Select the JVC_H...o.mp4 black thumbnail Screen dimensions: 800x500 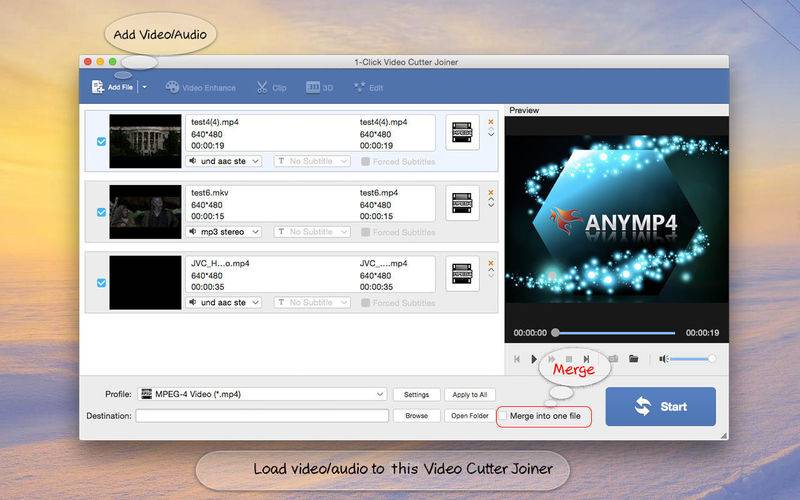(145, 282)
